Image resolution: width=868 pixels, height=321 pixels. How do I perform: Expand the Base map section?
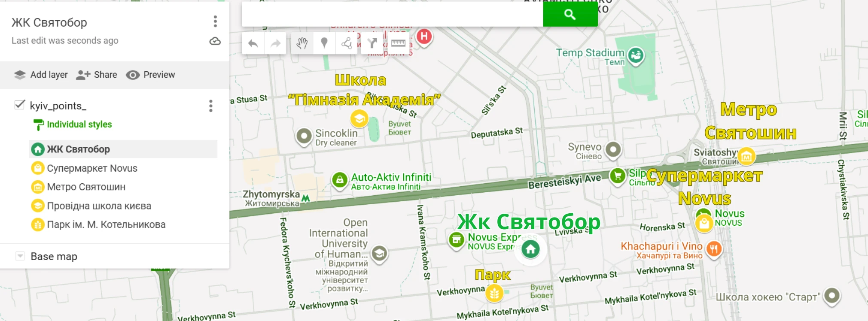(x=20, y=256)
